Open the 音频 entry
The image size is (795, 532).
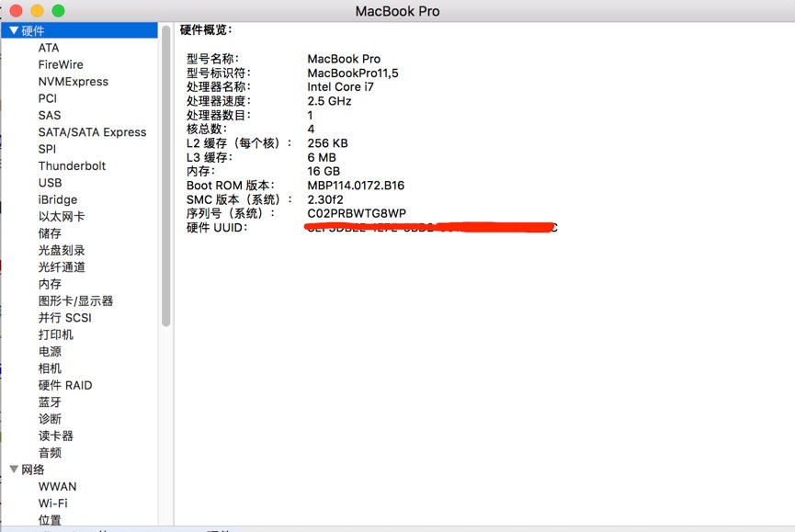pyautogui.click(x=50, y=452)
